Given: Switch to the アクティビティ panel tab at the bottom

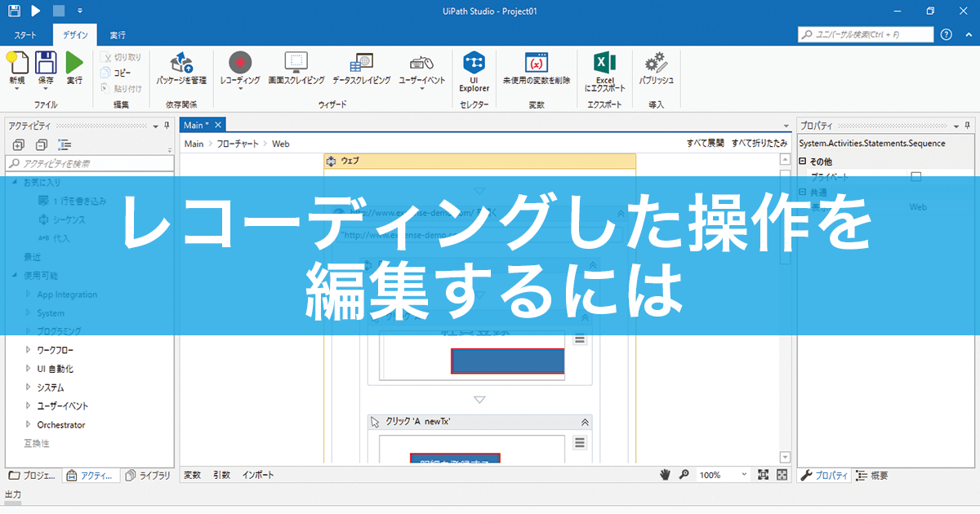Looking at the screenshot, I should coord(91,476).
